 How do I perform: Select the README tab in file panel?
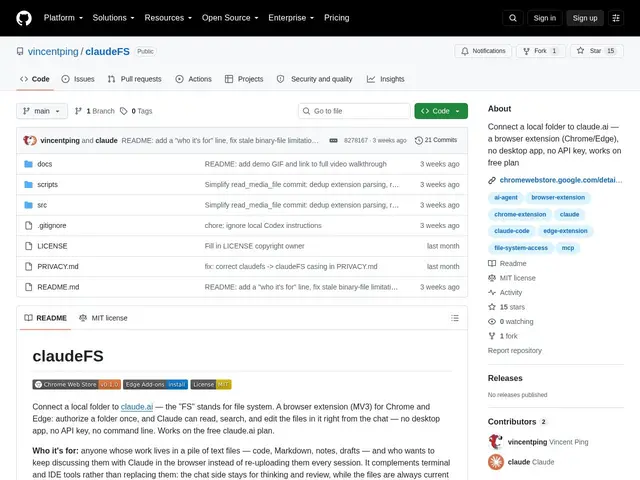coord(45,318)
